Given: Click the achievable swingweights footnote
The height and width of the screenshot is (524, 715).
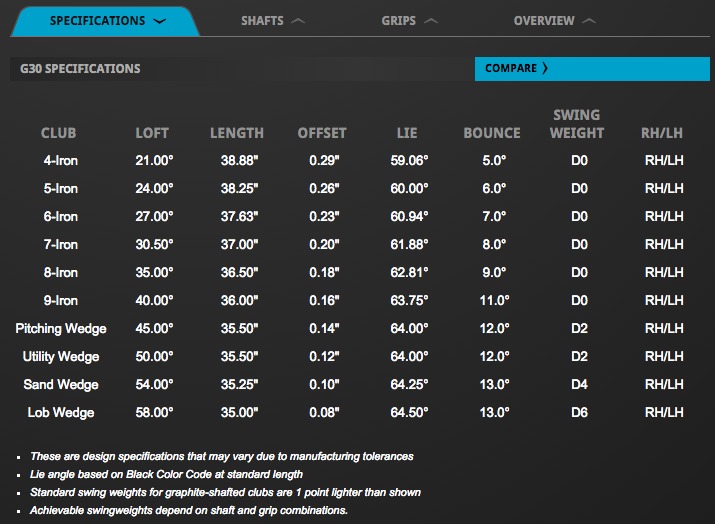Looking at the screenshot, I should (189, 511).
